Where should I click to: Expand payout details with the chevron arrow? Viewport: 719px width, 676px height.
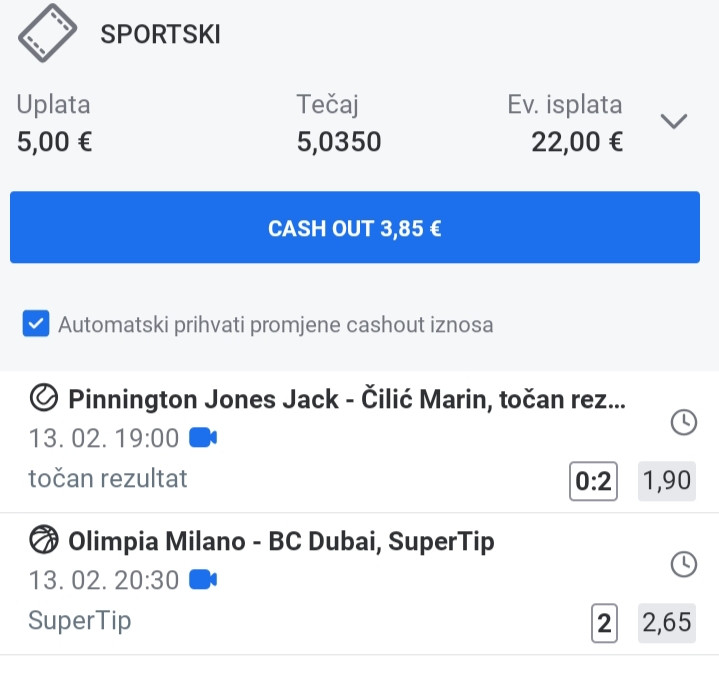coord(674,122)
